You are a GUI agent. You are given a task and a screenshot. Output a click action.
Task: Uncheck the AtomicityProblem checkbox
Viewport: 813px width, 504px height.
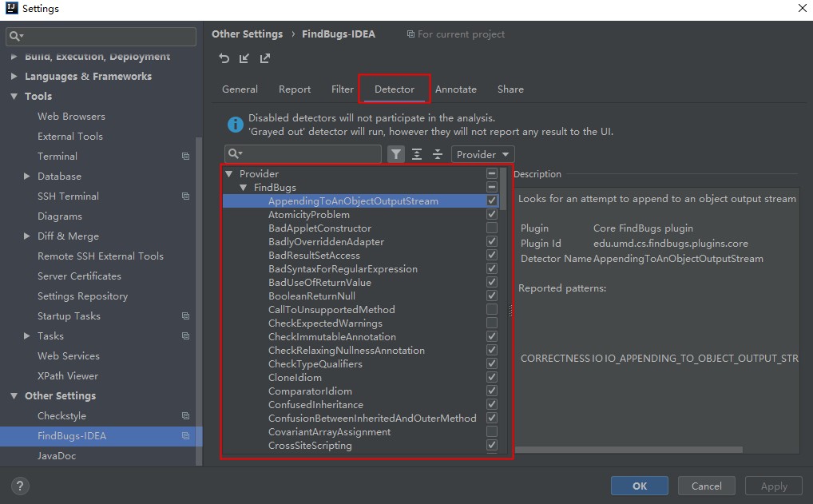click(492, 214)
